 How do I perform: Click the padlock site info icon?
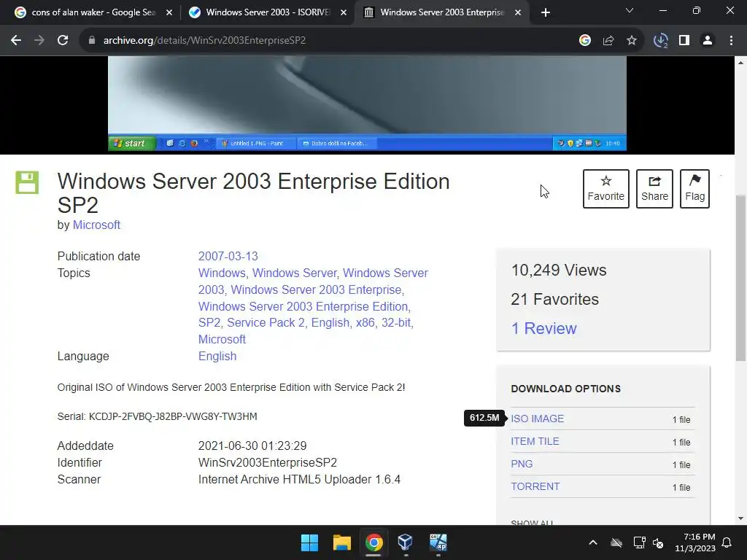coord(91,41)
